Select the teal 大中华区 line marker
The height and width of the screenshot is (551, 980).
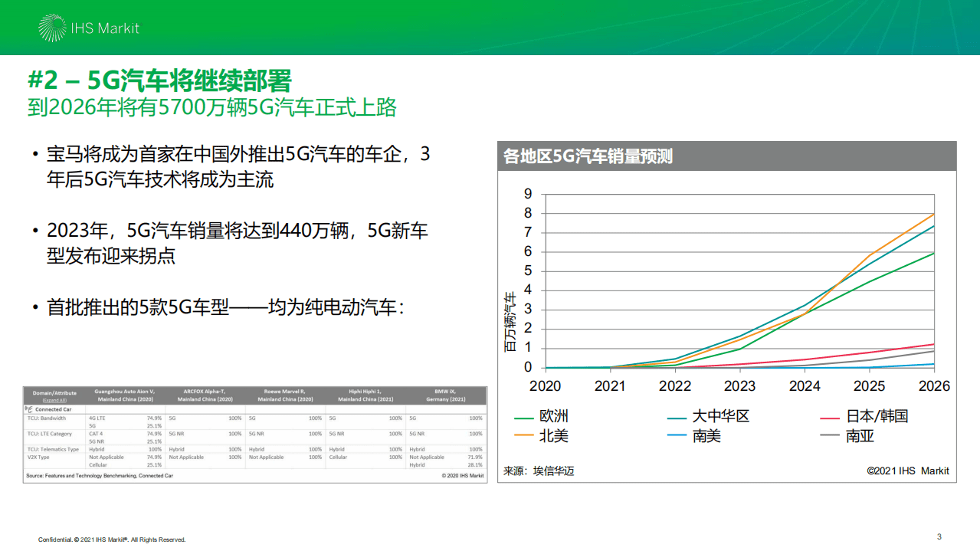tap(677, 418)
